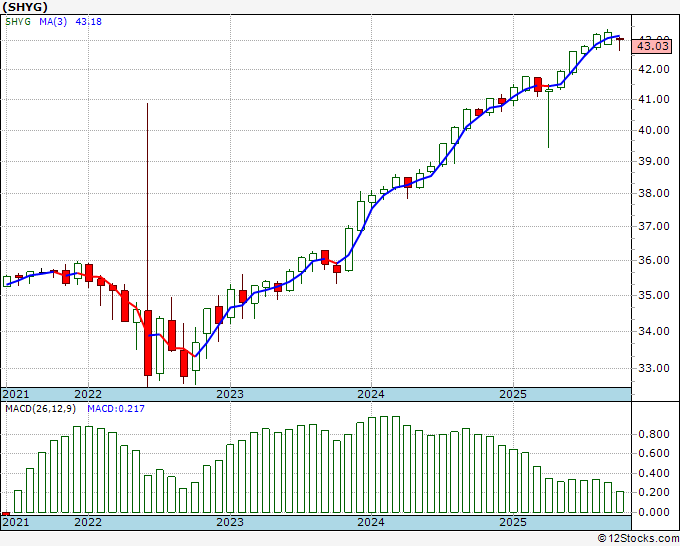Click the 37.00 price axis label

pyautogui.click(x=654, y=226)
